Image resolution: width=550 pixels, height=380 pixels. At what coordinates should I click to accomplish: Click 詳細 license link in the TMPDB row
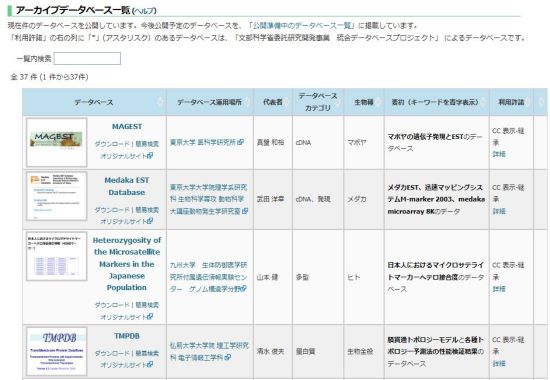pos(499,364)
